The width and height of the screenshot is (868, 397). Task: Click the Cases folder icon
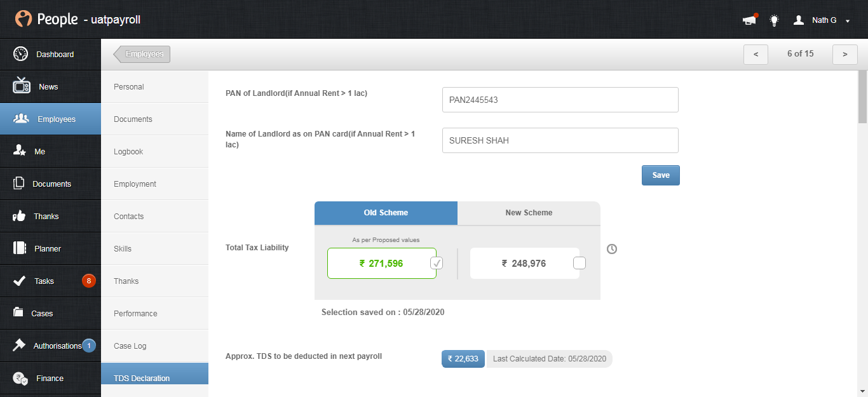click(19, 313)
